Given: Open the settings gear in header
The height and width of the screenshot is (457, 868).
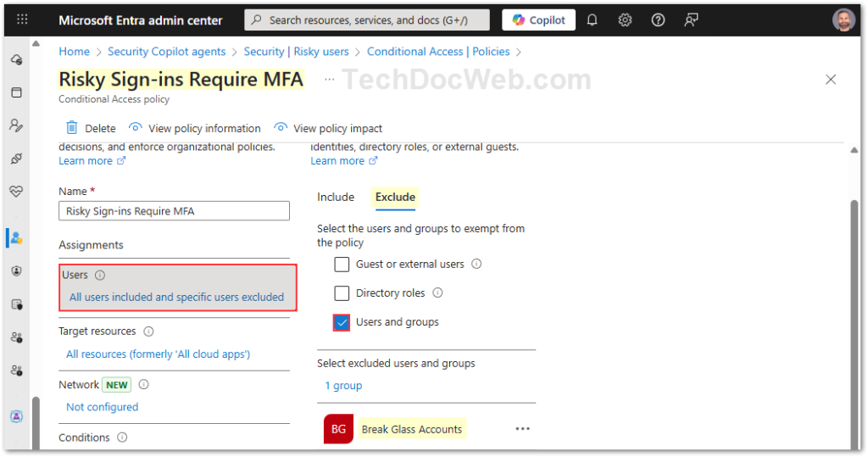Looking at the screenshot, I should click(625, 20).
